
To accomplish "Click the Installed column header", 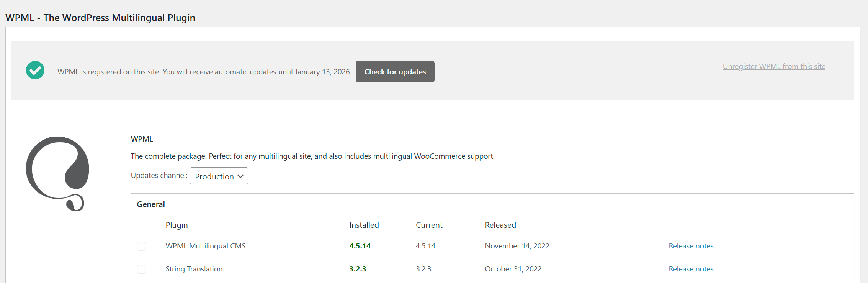I will pyautogui.click(x=364, y=225).
